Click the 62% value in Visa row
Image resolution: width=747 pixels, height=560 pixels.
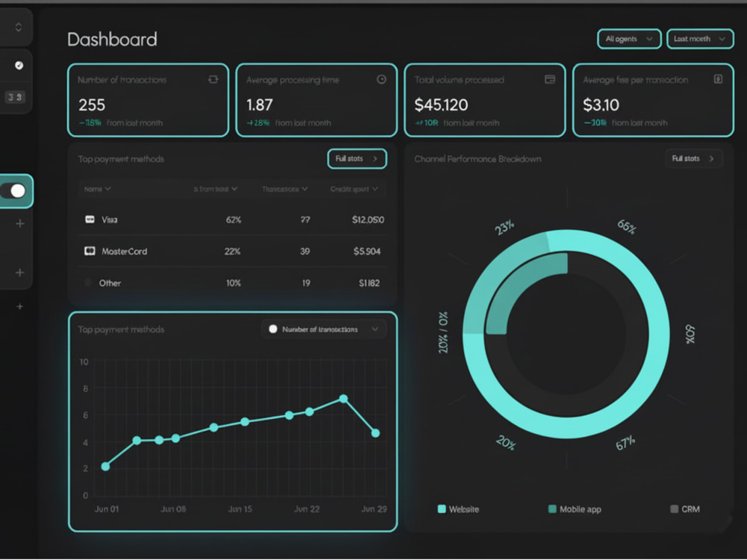tap(233, 220)
